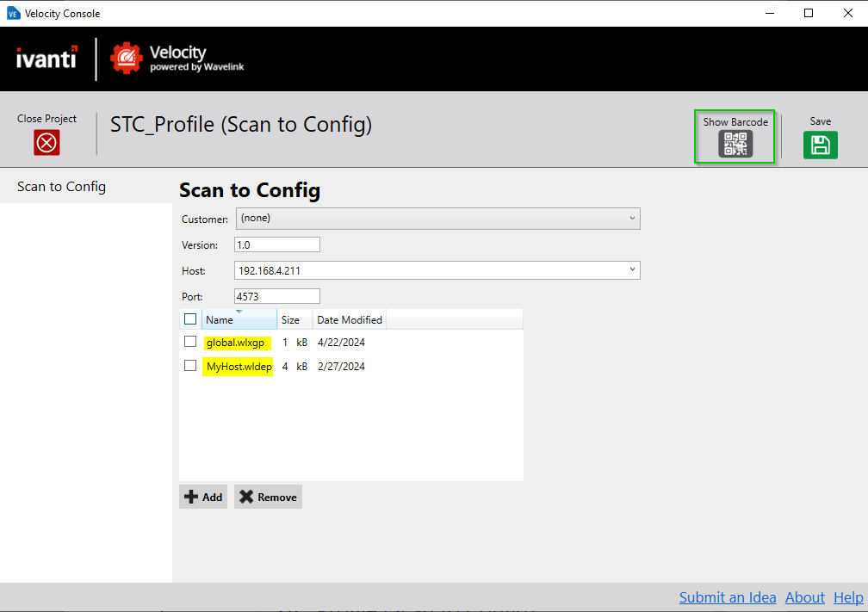Click the plus icon on the Add button
Screen dimensions: 868x612
(x=191, y=497)
